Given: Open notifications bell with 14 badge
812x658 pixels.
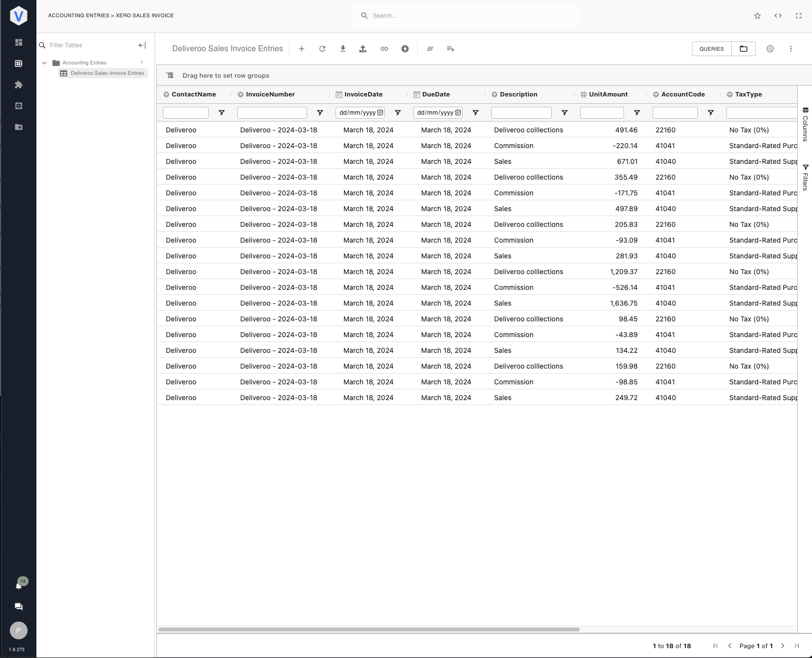Looking at the screenshot, I should tap(19, 585).
